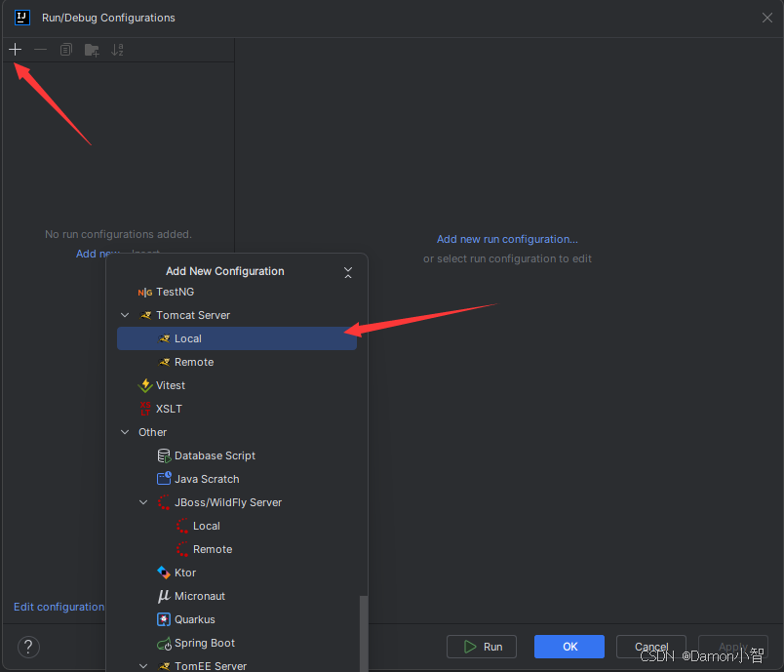The image size is (784, 672).
Task: Click the Apply button
Action: click(x=733, y=647)
